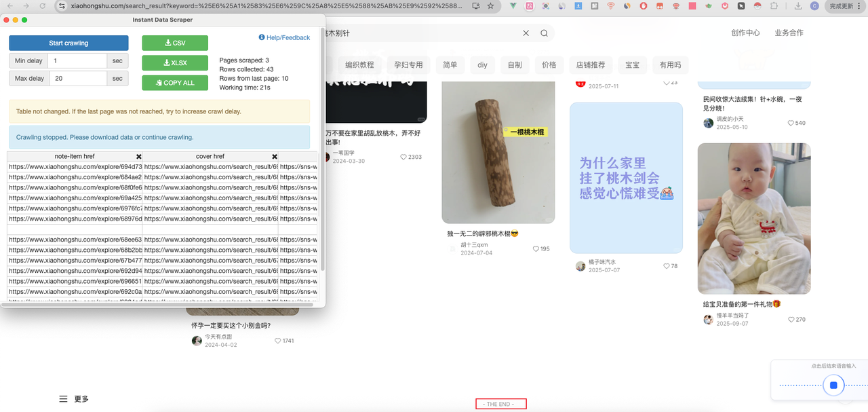Open the Vue devtools extension icon

click(x=513, y=5)
